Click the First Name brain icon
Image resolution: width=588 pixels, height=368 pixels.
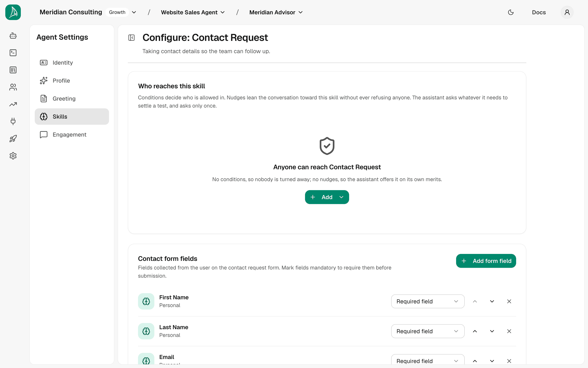click(146, 301)
